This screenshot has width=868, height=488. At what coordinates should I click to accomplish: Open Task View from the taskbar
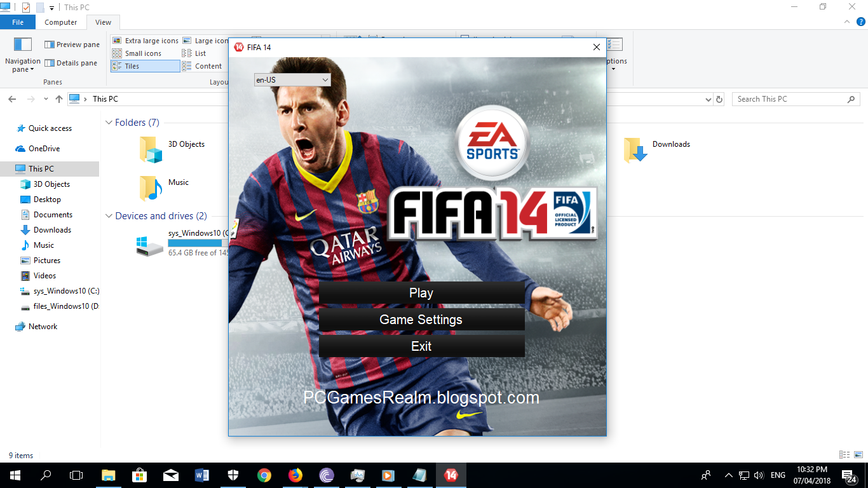click(x=76, y=475)
